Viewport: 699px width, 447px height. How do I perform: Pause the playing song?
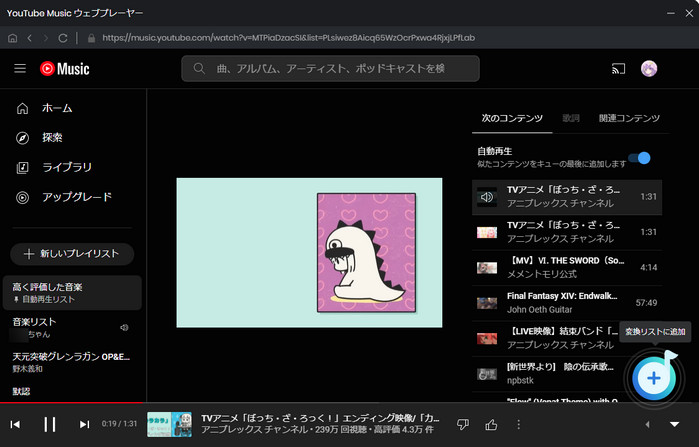click(x=49, y=424)
